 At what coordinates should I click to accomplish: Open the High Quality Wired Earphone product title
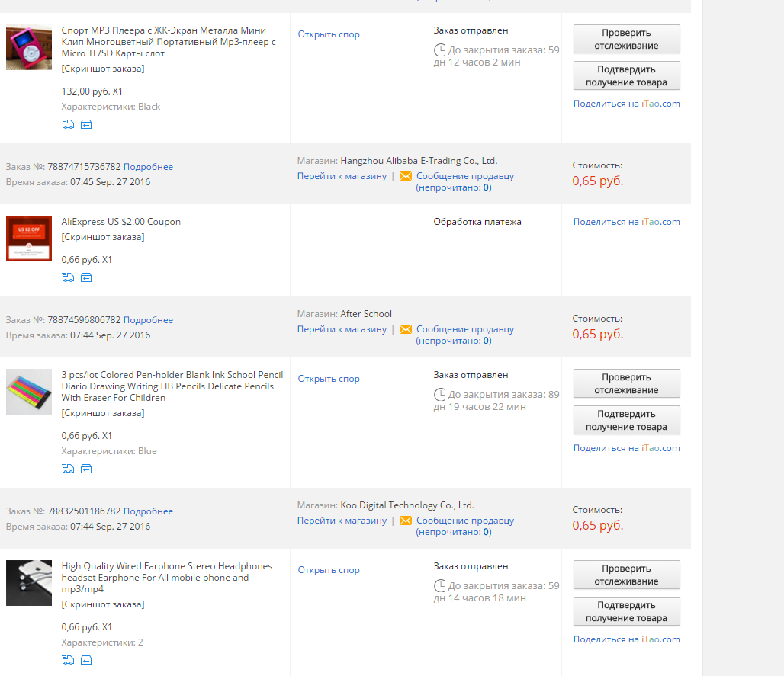[167, 578]
